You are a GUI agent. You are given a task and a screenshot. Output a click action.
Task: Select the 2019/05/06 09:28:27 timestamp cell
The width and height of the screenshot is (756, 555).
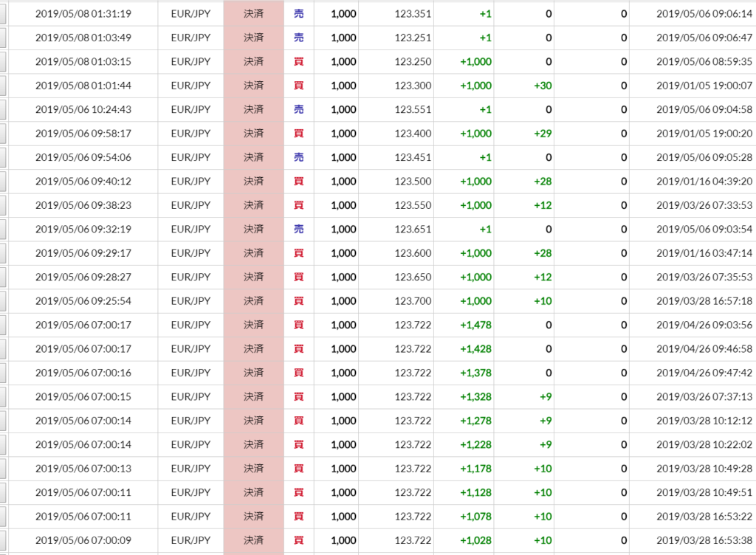pos(83,277)
